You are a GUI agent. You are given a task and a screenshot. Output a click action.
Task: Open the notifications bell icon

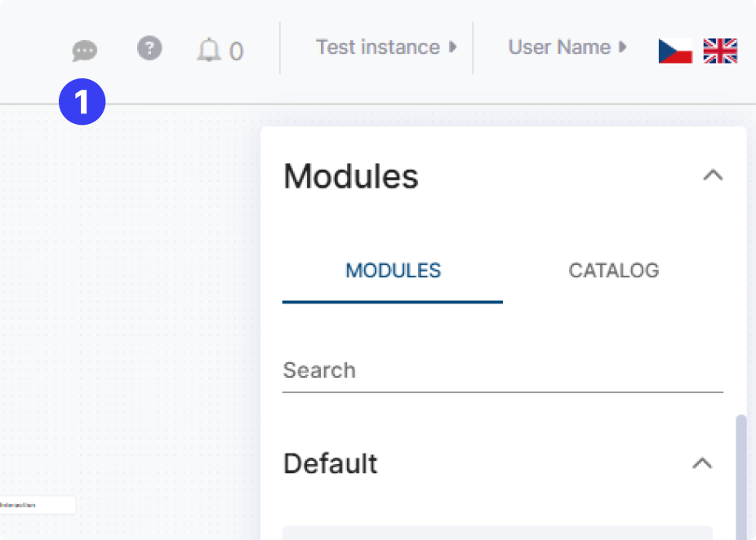(209, 51)
